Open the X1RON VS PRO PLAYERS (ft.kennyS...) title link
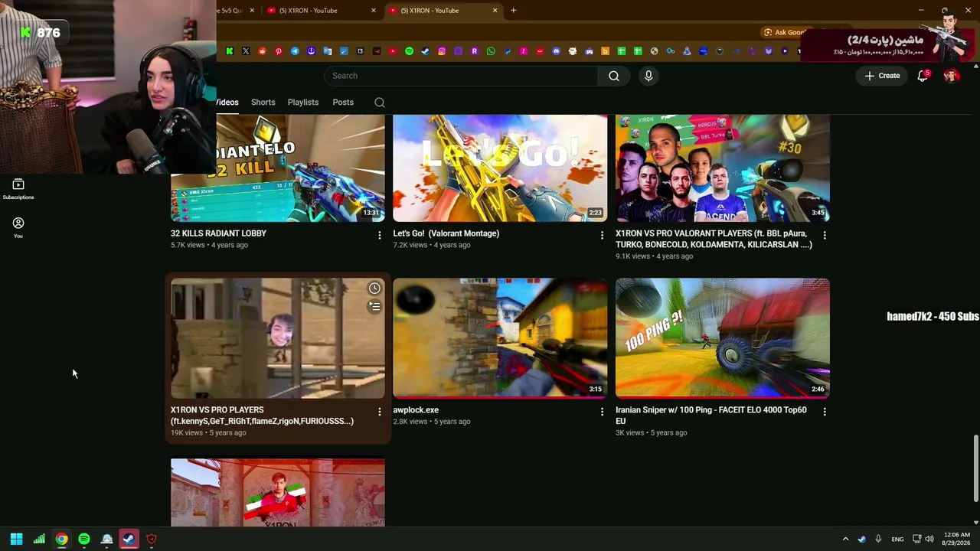The image size is (980, 551). click(x=262, y=416)
